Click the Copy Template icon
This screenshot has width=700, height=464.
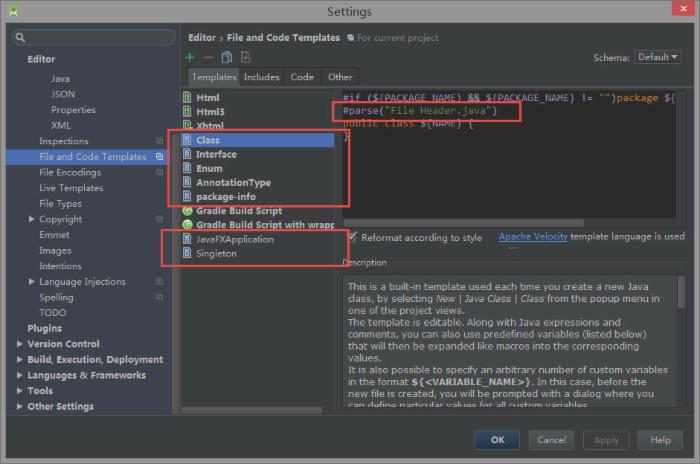227,57
